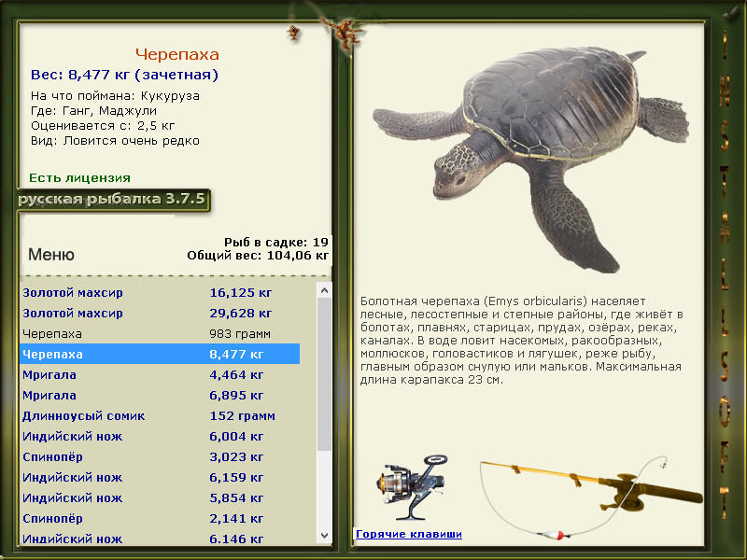Click the Рыб в садке: 19 counter
Screen dimensions: 747x560
tap(276, 242)
